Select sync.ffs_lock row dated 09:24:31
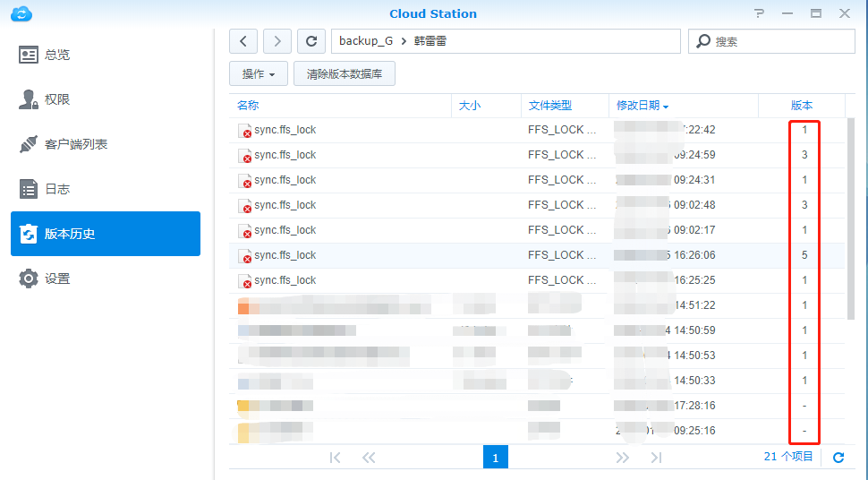Image resolution: width=868 pixels, height=480 pixels. [x=537, y=180]
